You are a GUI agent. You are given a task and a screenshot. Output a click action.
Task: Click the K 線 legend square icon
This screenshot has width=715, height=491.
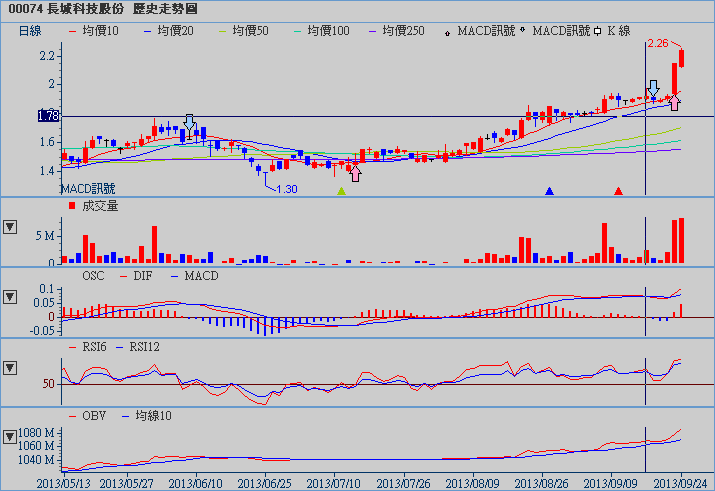pyautogui.click(x=597, y=31)
